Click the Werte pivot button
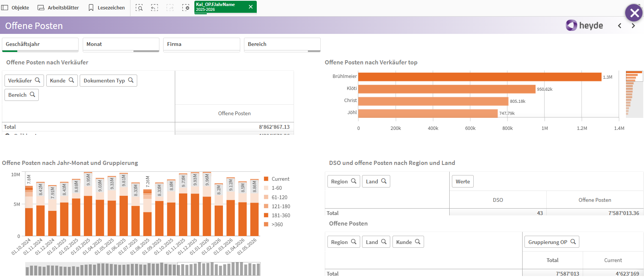This screenshot has width=644, height=279. coord(462,181)
